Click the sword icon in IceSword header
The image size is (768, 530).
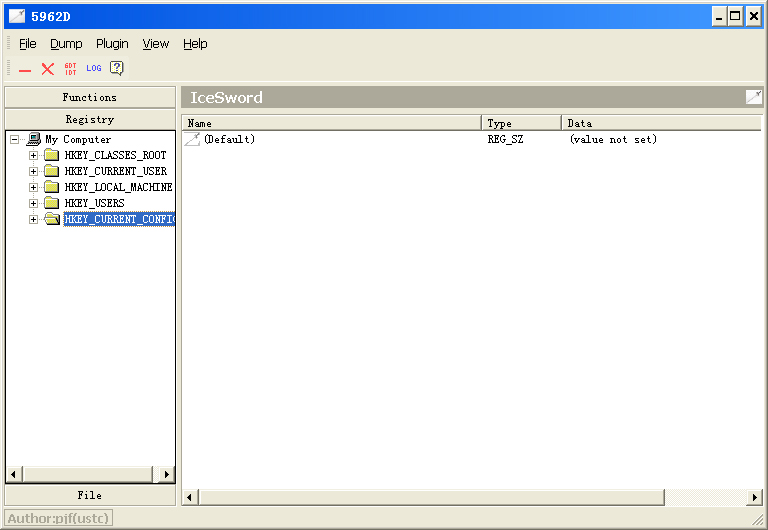click(754, 97)
